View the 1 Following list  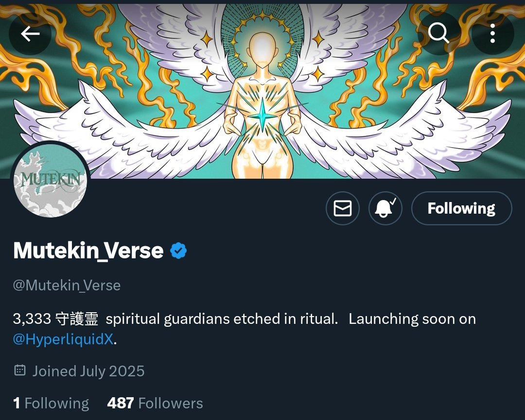click(51, 403)
